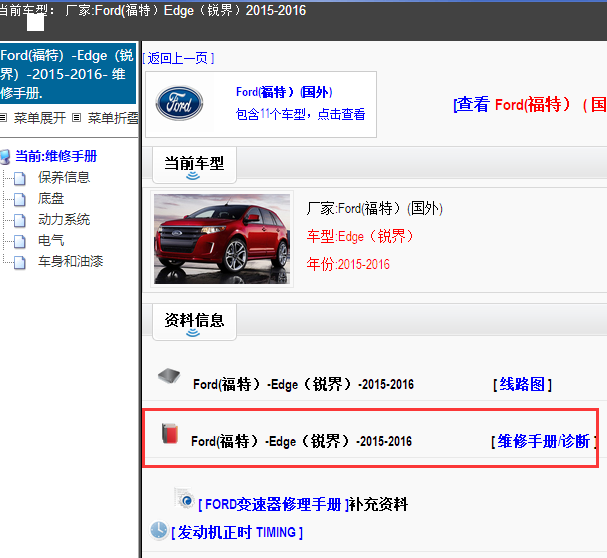Click the page icon next to 动力系统

tap(20, 220)
